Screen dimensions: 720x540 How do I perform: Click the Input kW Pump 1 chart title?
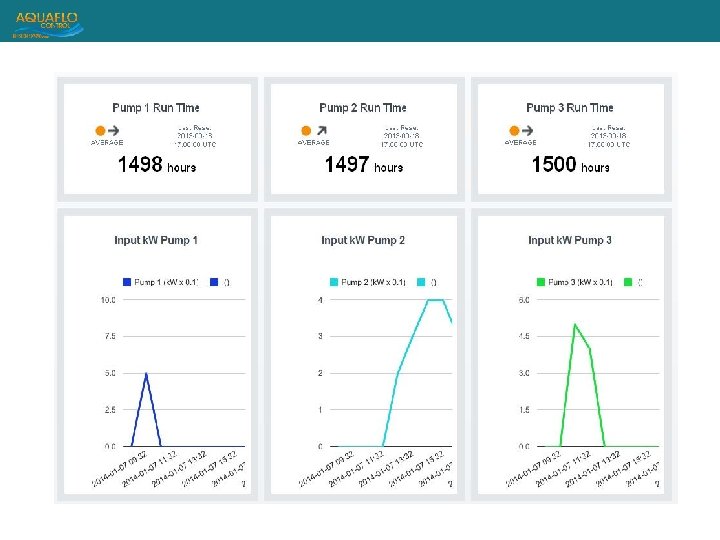click(156, 240)
